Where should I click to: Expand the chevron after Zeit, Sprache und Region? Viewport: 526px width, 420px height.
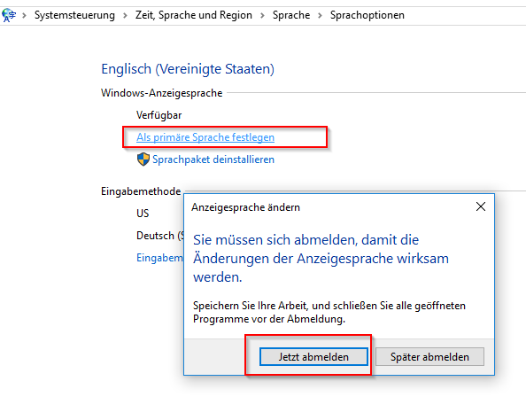coord(262,15)
